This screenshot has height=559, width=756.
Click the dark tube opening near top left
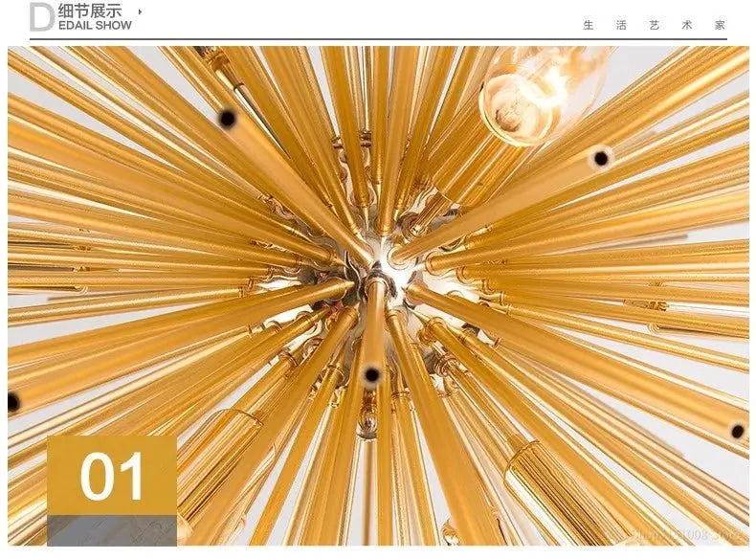pyautogui.click(x=227, y=118)
